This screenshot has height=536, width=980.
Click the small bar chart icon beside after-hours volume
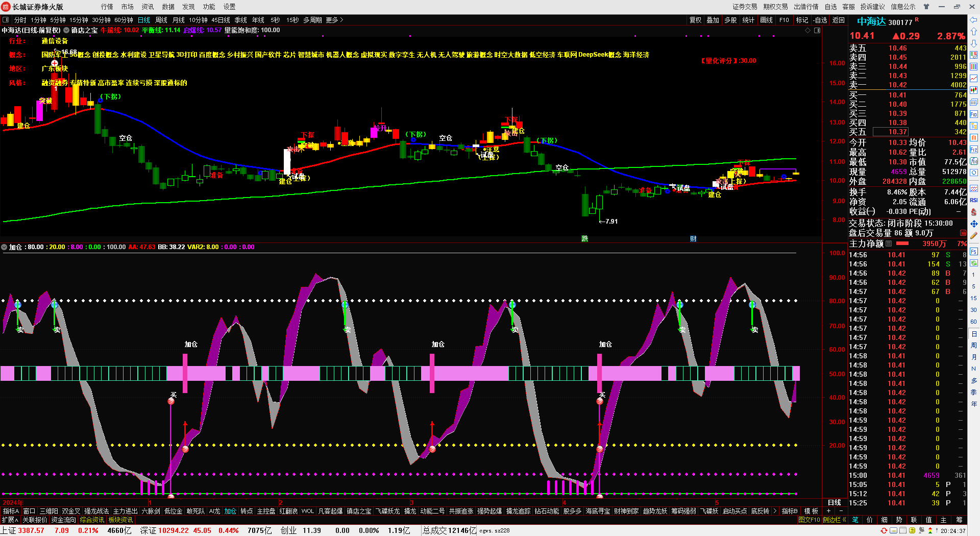pyautogui.click(x=963, y=233)
